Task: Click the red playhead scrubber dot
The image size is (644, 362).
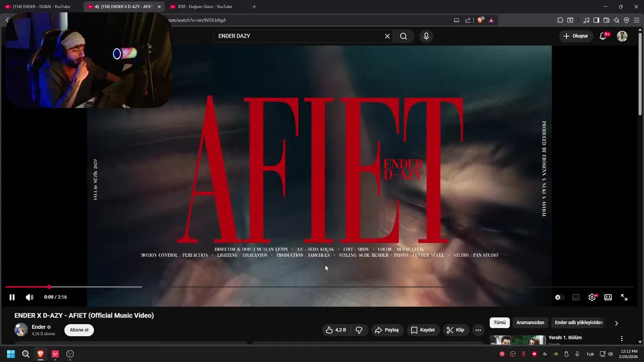Action: pyautogui.click(x=49, y=287)
